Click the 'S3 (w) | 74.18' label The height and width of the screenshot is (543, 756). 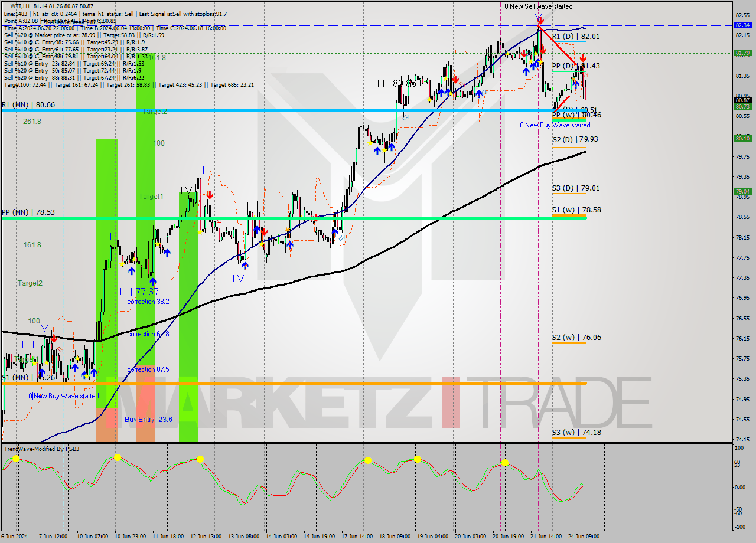(576, 433)
